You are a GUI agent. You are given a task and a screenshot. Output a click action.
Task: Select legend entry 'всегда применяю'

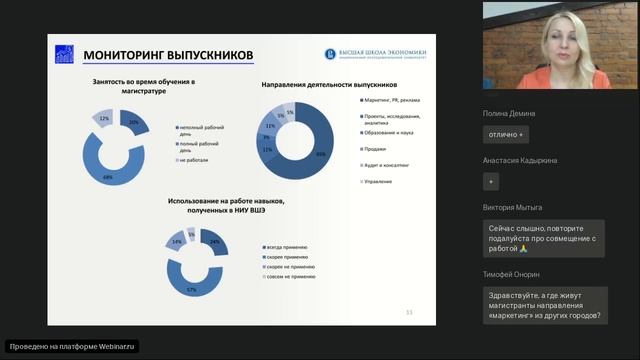coord(285,247)
